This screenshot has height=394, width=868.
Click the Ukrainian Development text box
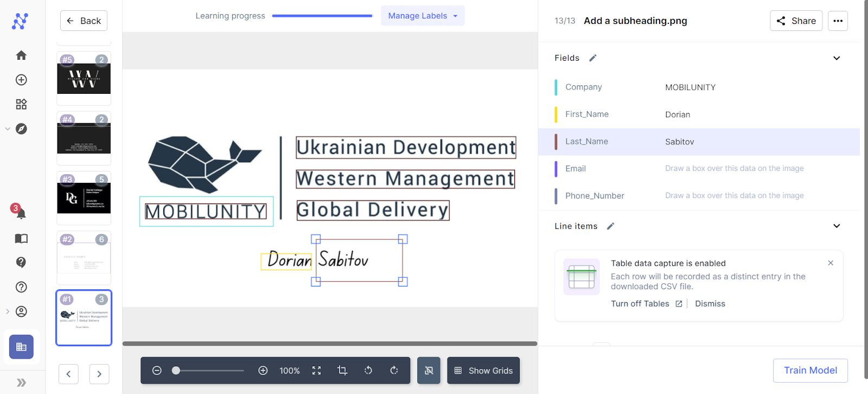(406, 148)
